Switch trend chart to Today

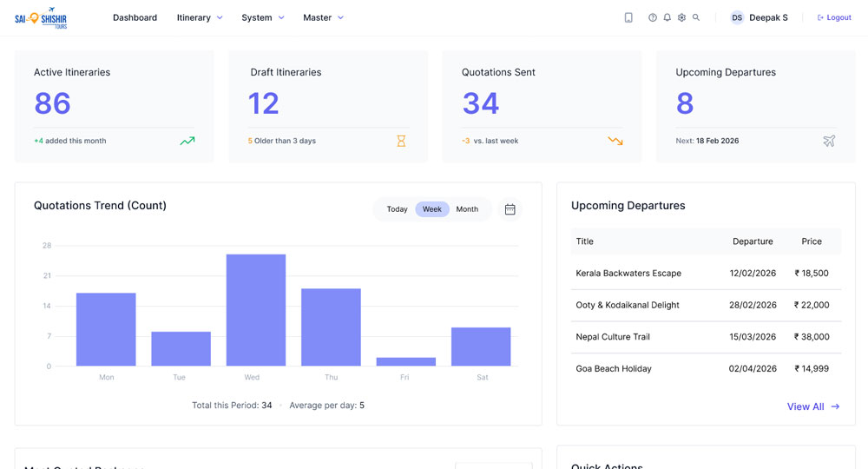(x=397, y=209)
